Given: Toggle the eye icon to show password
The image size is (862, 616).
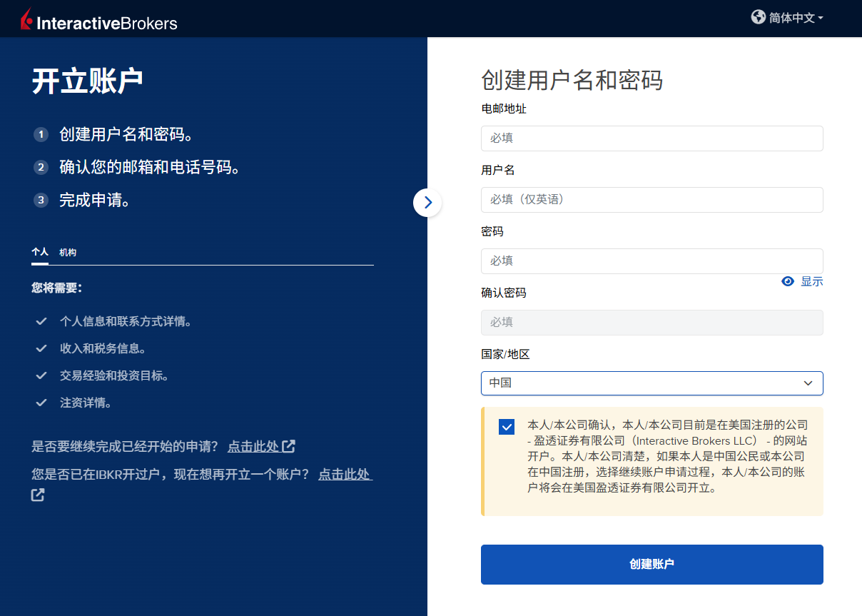Looking at the screenshot, I should click(x=788, y=281).
